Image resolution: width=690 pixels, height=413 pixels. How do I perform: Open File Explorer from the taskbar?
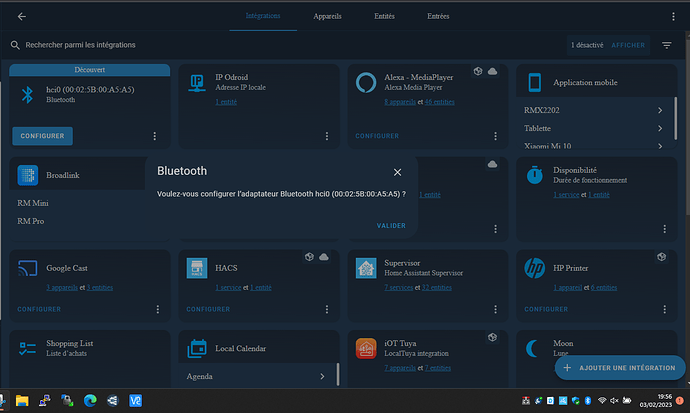point(22,400)
